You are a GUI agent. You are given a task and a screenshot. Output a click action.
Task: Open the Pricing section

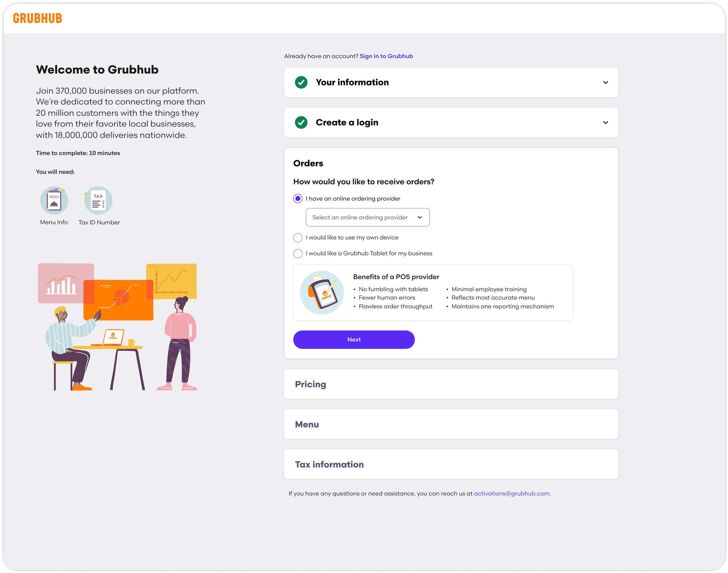pos(310,384)
